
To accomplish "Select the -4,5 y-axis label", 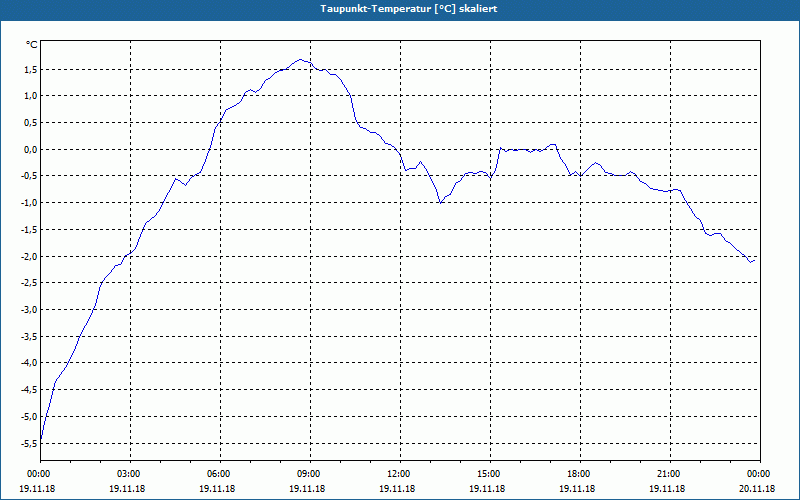I will [x=28, y=390].
